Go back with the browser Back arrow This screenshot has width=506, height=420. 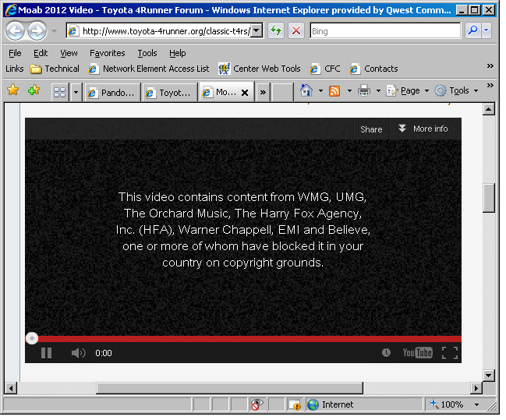coord(15,31)
